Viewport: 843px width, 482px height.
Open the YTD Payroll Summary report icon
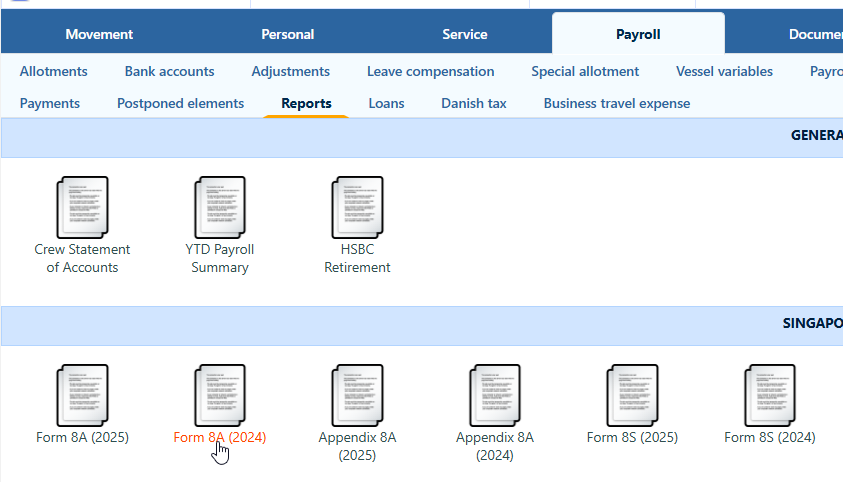pyautogui.click(x=220, y=207)
